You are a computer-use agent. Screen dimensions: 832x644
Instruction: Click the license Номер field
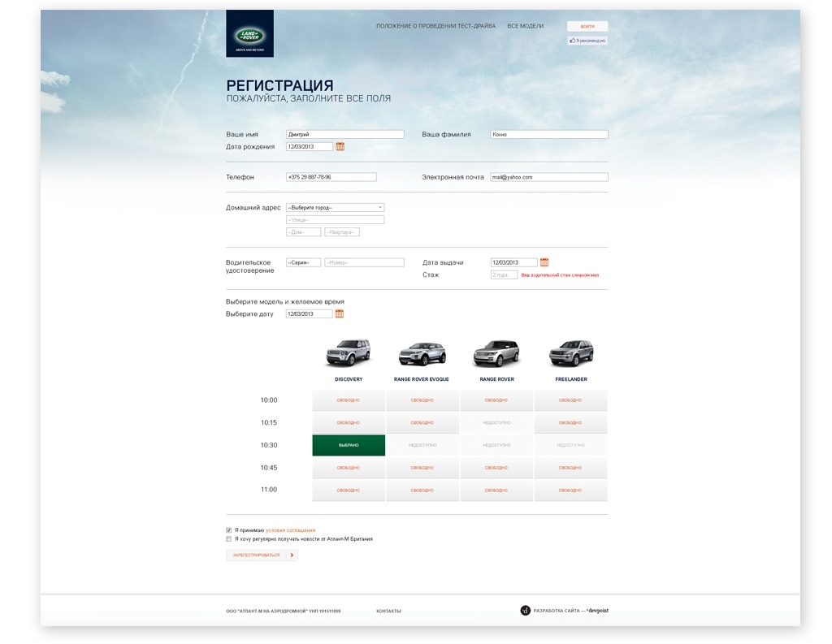(364, 262)
